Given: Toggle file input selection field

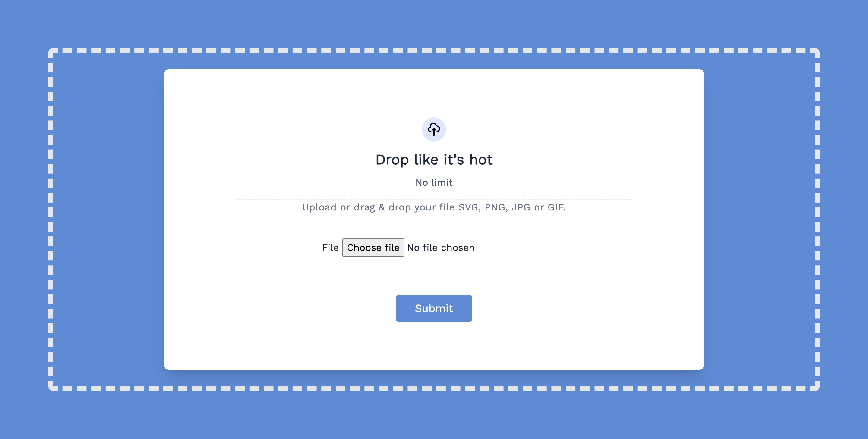Looking at the screenshot, I should (x=373, y=248).
